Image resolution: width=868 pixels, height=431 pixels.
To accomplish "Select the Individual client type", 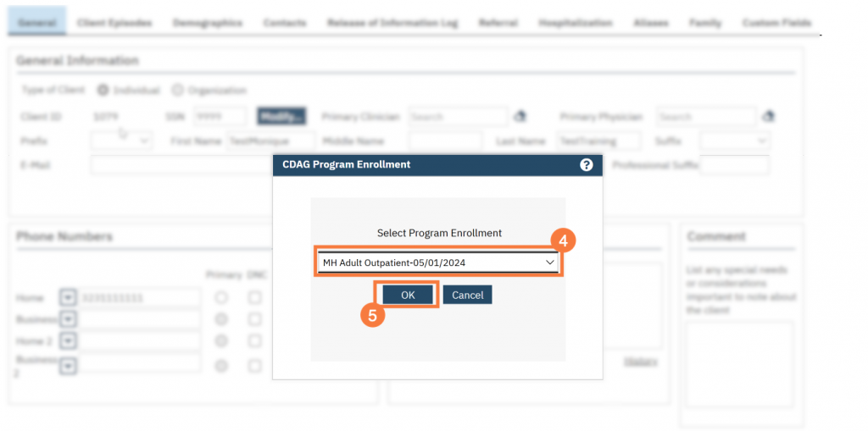I will [x=103, y=90].
